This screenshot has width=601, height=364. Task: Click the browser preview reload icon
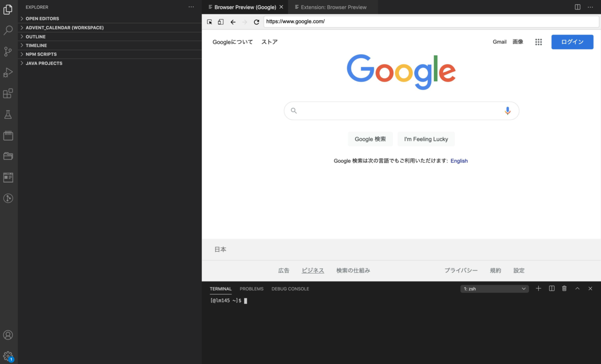point(256,22)
